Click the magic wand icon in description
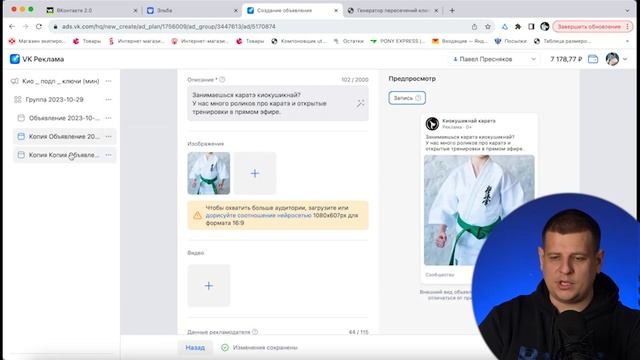640x360 pixels. point(360,103)
